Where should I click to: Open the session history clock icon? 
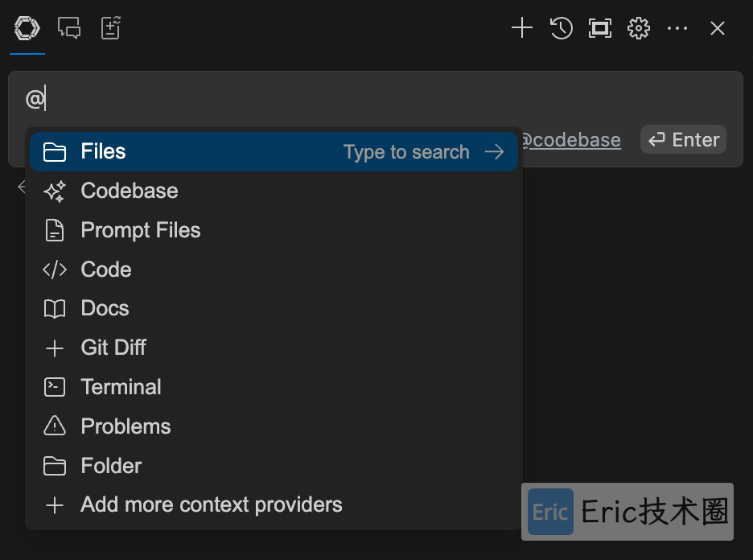tap(561, 28)
